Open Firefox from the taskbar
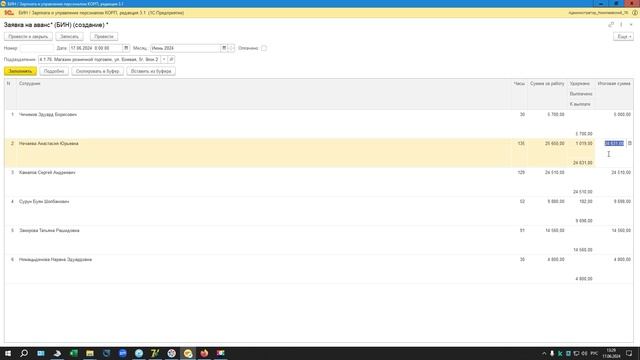This screenshot has height=360, width=640. pyautogui.click(x=204, y=353)
